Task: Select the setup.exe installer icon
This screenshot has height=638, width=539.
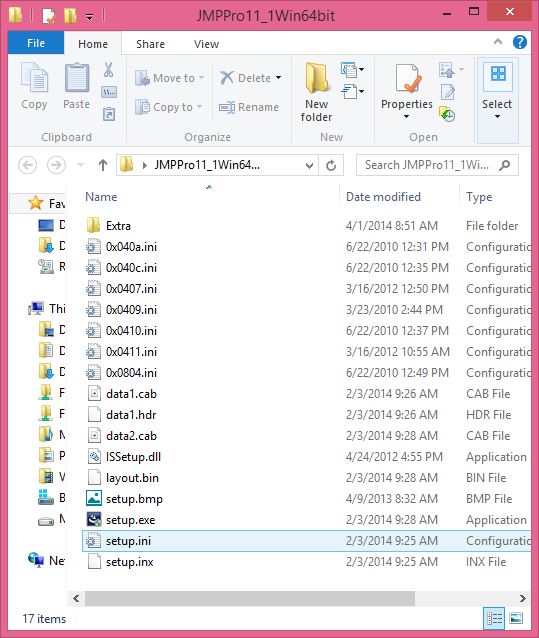Action: [94, 519]
